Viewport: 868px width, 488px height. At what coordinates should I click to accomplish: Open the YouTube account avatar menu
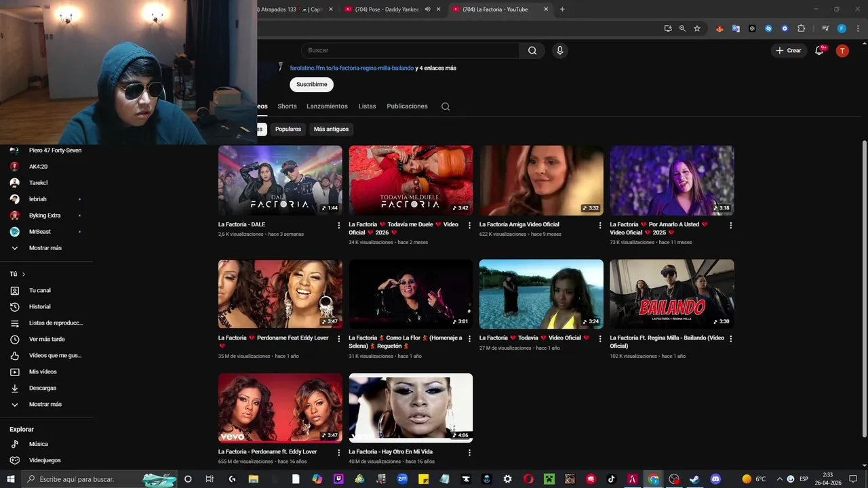[842, 50]
